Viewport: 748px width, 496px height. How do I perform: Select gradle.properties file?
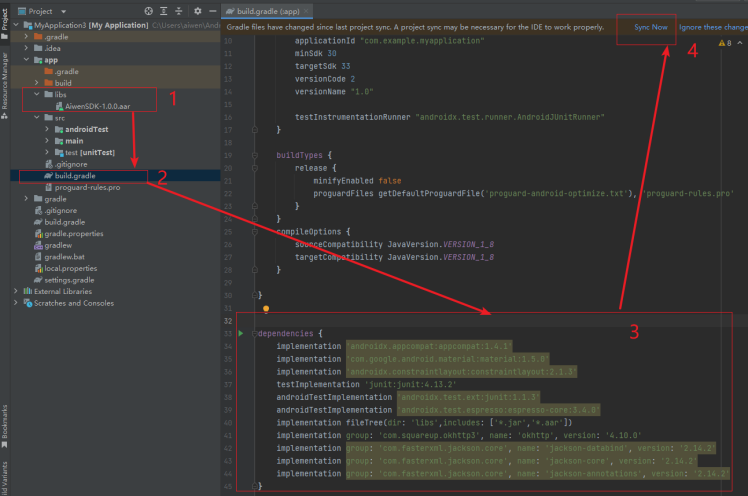pyautogui.click(x=69, y=233)
